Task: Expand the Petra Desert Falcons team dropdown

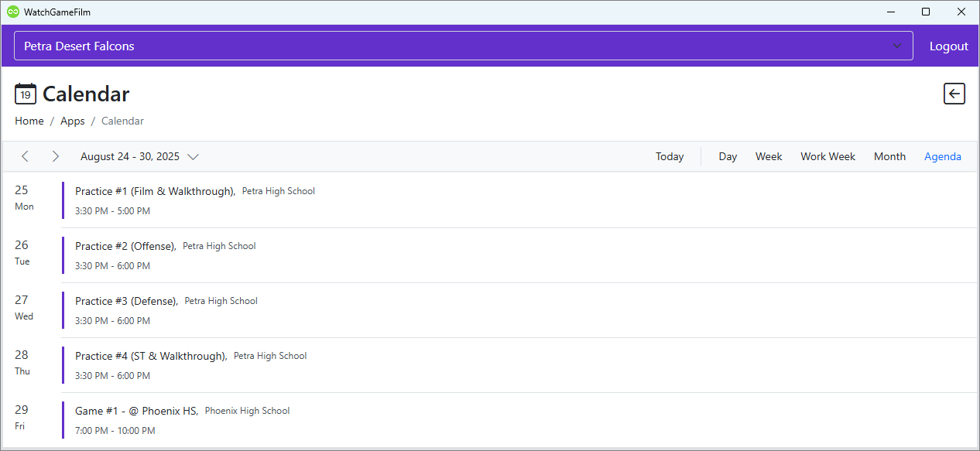Action: [463, 46]
